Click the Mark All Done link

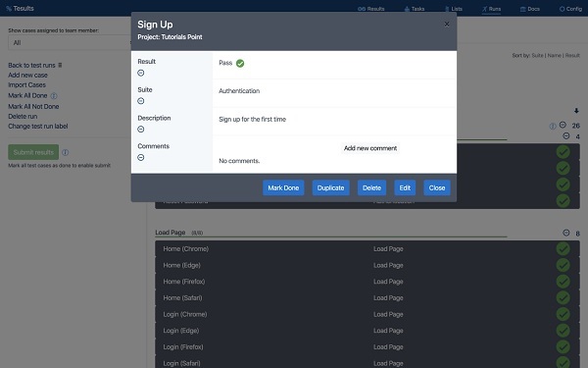[27, 96]
